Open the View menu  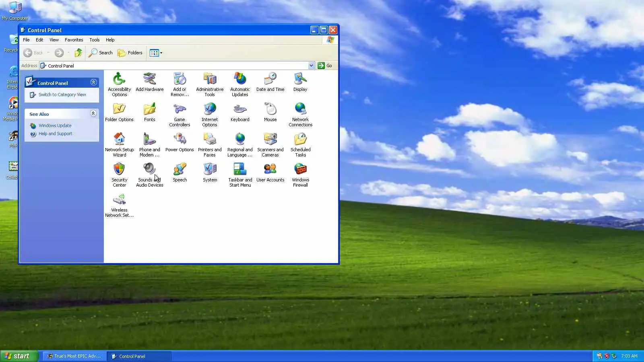pos(54,40)
